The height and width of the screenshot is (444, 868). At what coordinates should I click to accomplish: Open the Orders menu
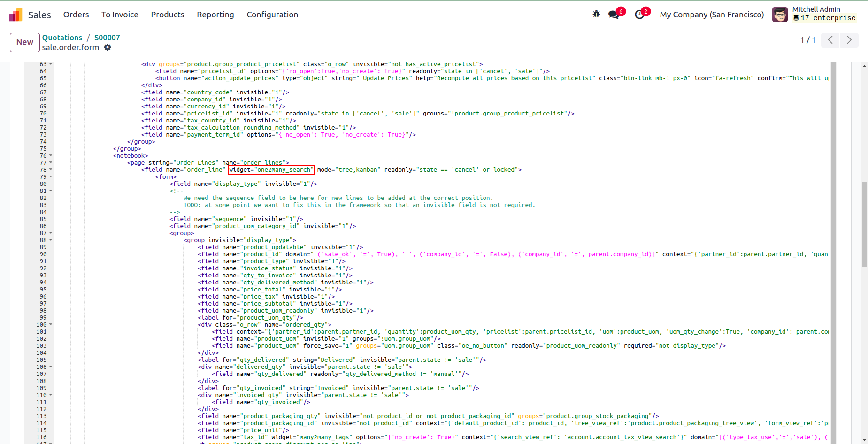coord(76,15)
